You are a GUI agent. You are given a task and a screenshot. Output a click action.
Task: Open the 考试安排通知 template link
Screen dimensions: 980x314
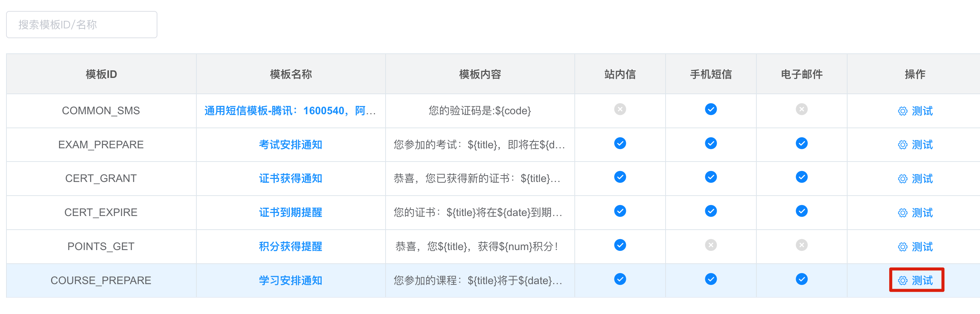point(290,145)
